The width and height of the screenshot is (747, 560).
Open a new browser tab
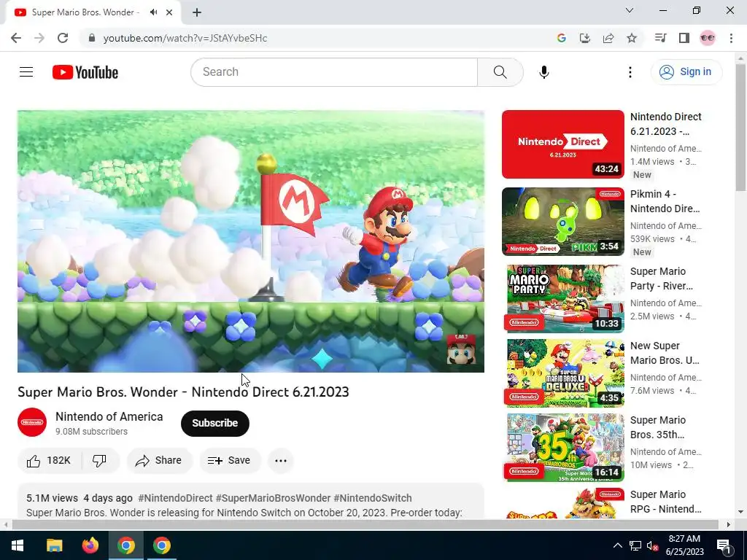coord(197,12)
